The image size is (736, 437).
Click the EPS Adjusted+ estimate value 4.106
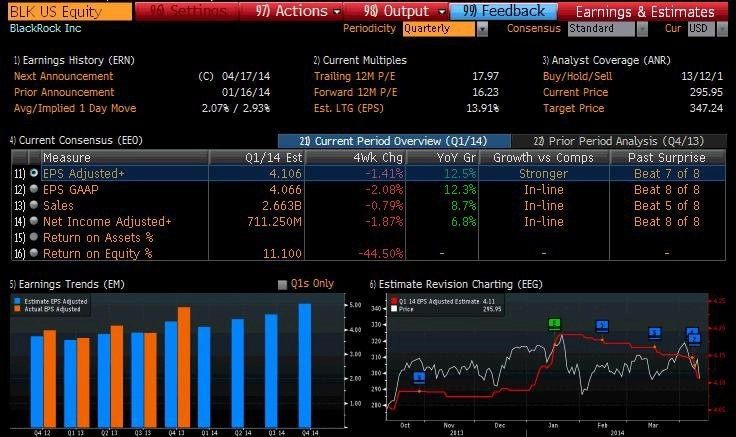(x=285, y=174)
